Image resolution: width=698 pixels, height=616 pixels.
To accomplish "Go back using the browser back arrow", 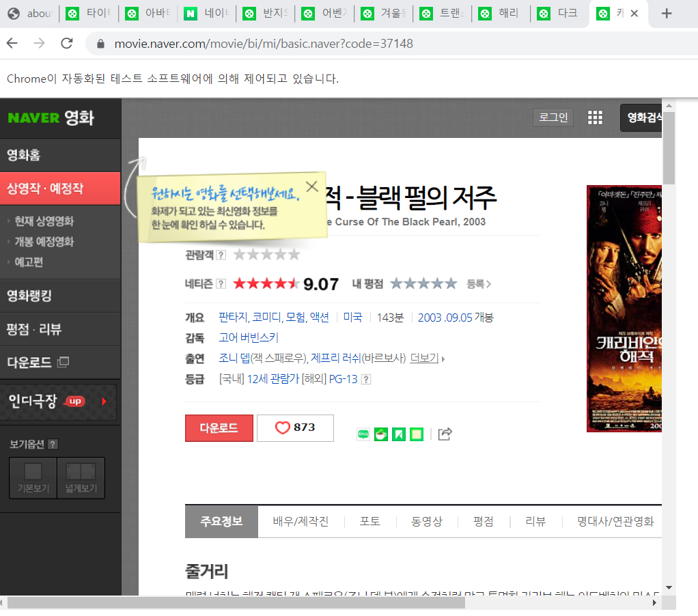I will pos(12,43).
